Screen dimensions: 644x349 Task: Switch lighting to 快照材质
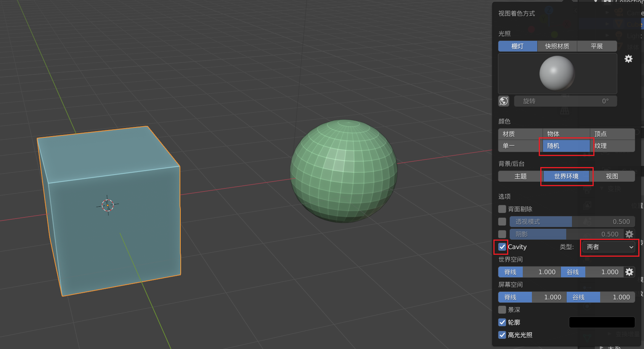[x=557, y=46]
